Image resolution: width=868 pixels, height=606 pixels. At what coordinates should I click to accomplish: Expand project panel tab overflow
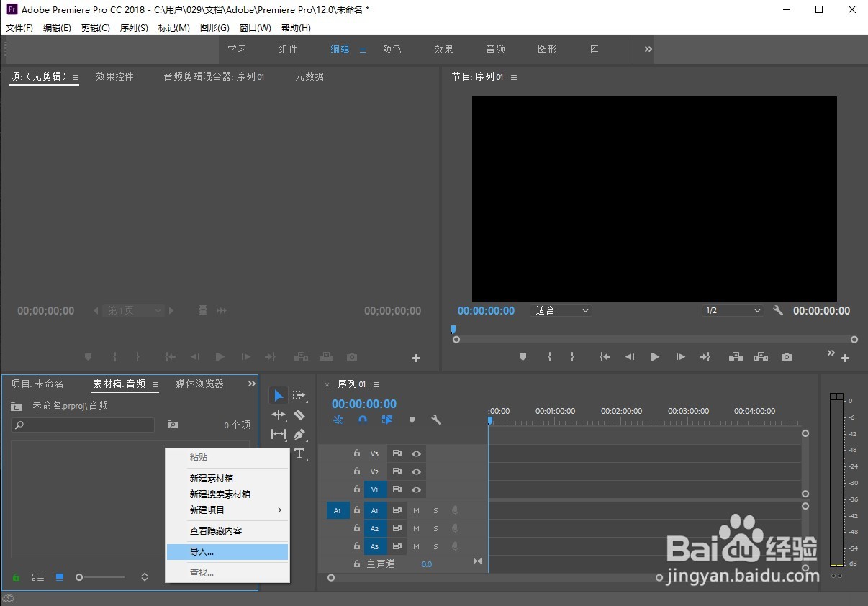pyautogui.click(x=251, y=384)
